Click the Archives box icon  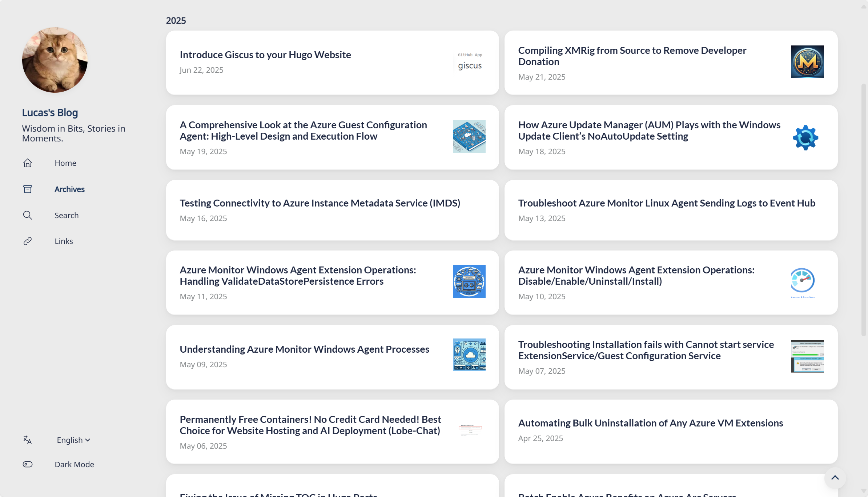tap(28, 189)
